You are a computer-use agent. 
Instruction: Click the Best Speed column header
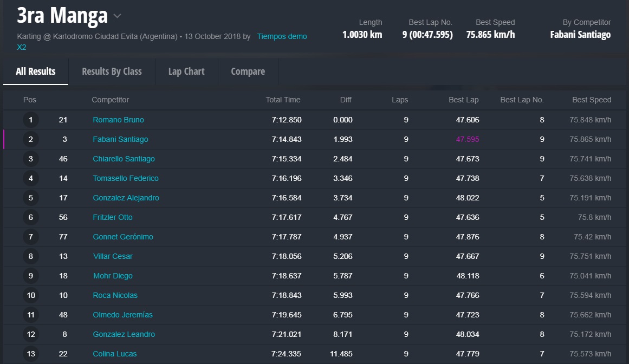(x=591, y=100)
